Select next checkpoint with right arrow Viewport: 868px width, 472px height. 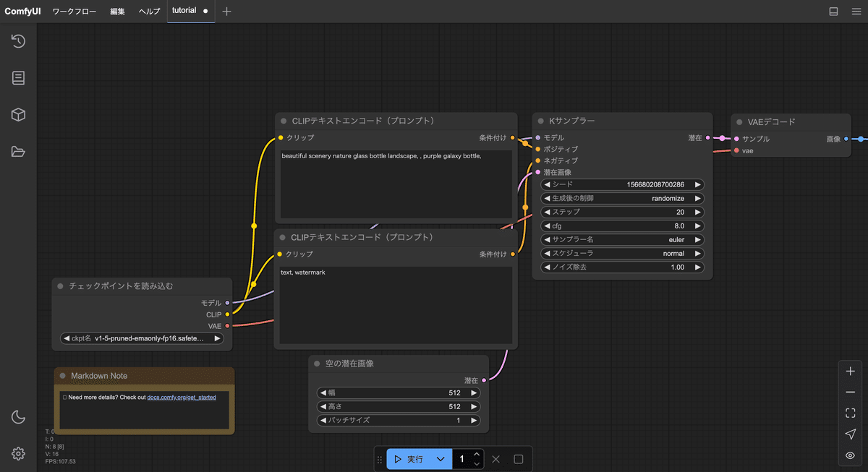pyautogui.click(x=217, y=338)
